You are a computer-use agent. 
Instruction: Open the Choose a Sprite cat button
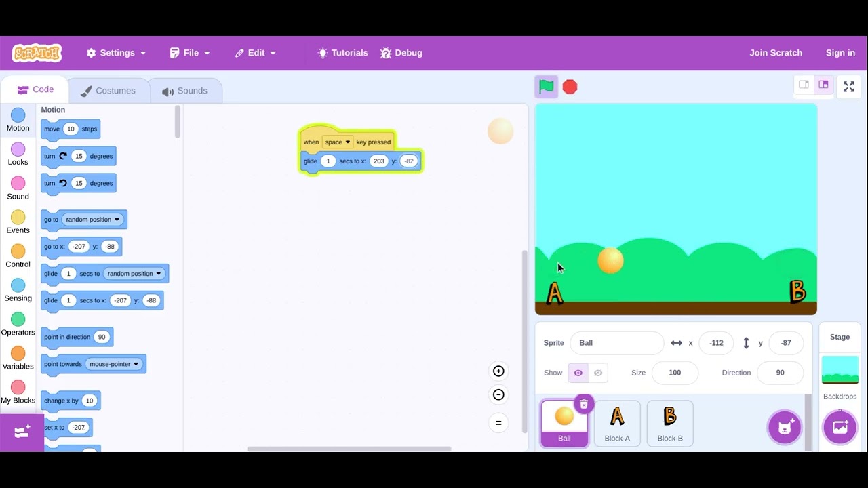point(785,427)
